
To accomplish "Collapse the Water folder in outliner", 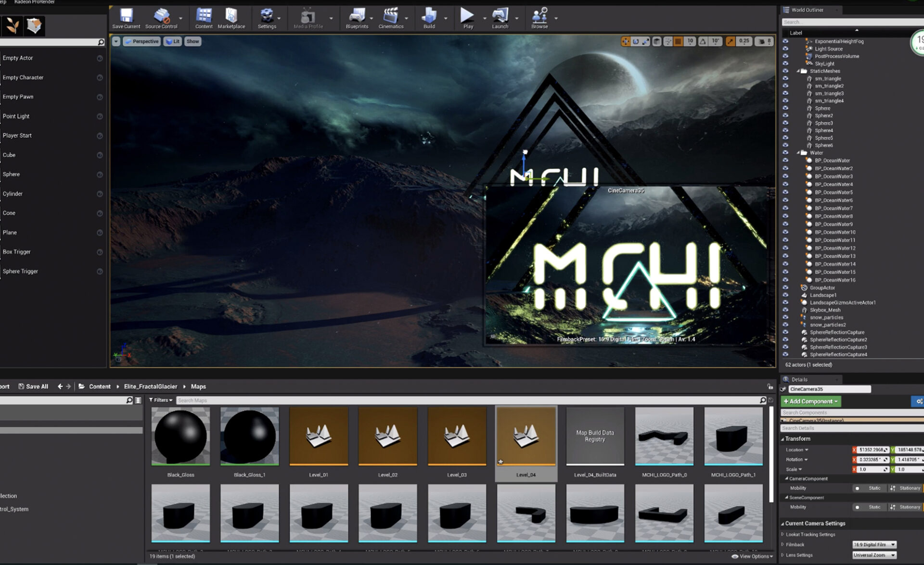I will (x=798, y=153).
